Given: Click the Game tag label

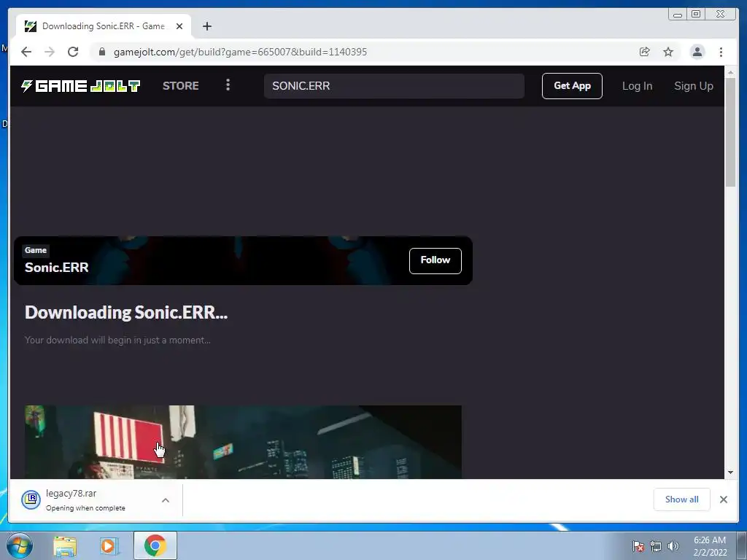Looking at the screenshot, I should point(36,250).
